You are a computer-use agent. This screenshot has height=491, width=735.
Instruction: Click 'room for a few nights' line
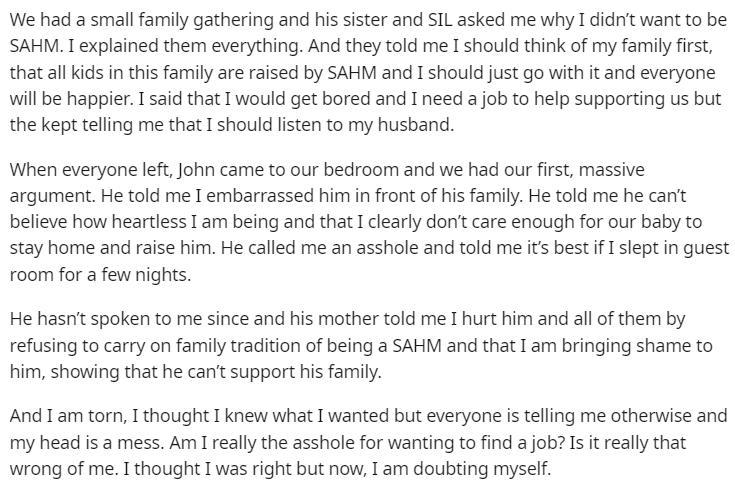[100, 274]
